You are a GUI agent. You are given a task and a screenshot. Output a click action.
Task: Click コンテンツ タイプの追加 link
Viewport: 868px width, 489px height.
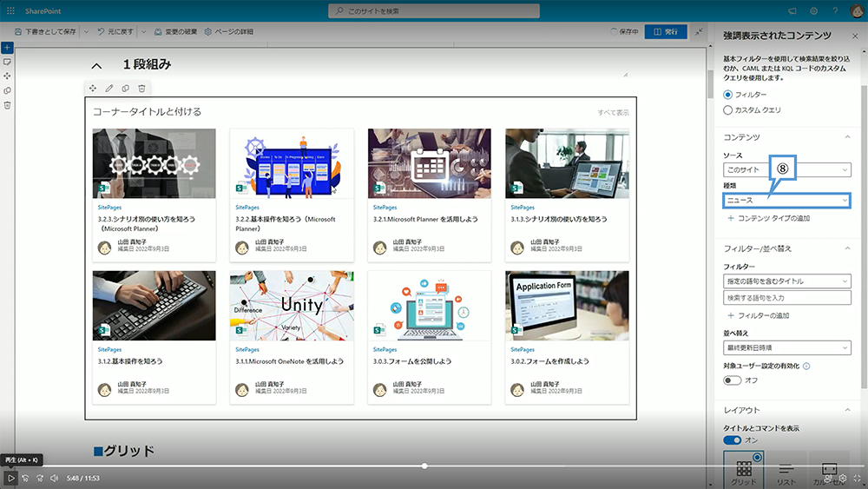pyautogui.click(x=768, y=218)
